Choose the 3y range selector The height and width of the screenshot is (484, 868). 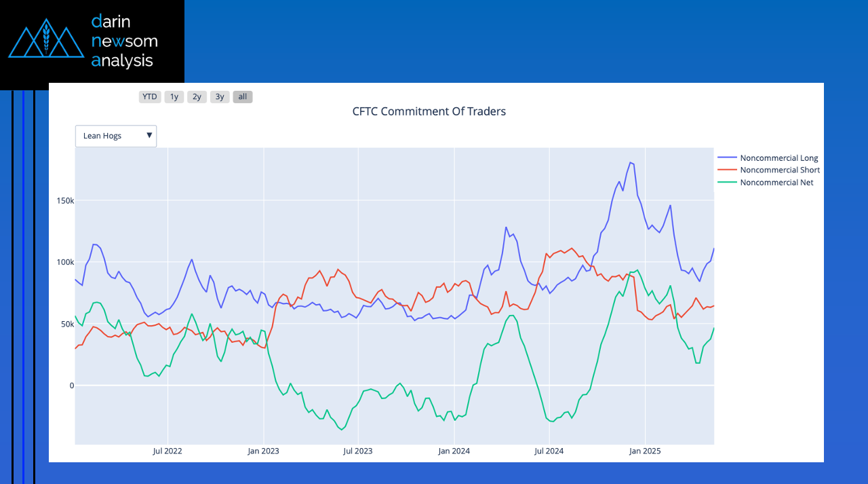coord(220,97)
